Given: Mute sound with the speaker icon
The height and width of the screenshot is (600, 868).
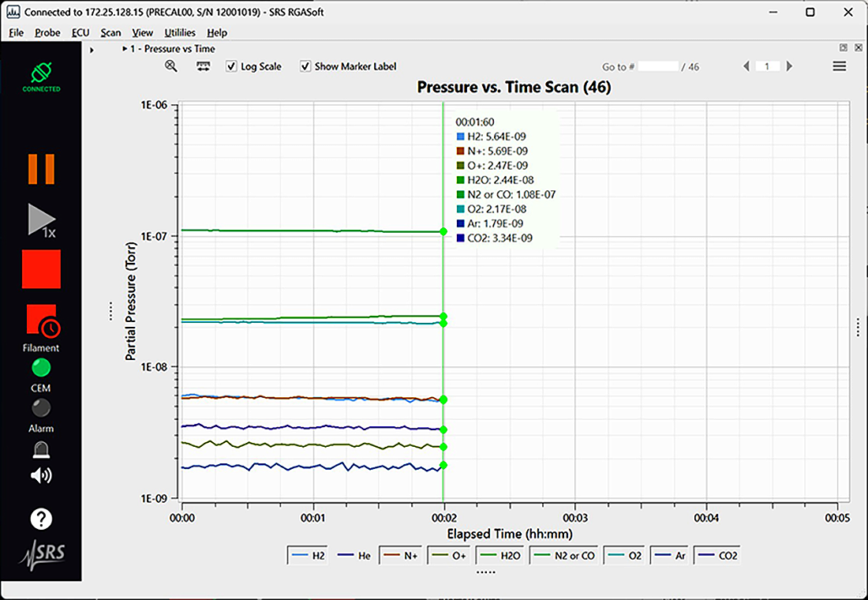Looking at the screenshot, I should coord(41,475).
